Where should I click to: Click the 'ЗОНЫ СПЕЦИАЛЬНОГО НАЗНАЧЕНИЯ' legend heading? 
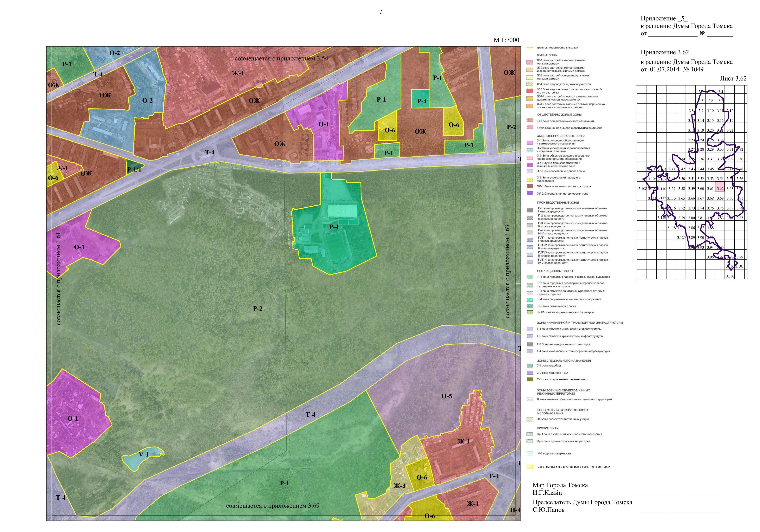click(x=564, y=361)
